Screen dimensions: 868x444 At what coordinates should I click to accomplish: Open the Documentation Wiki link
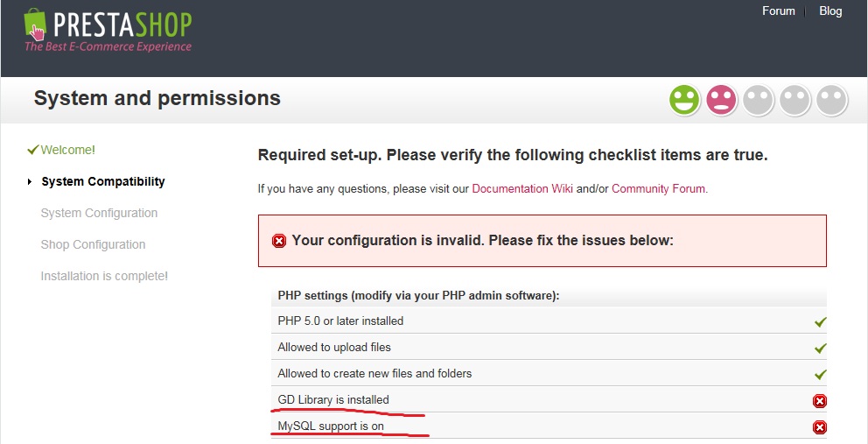pos(522,188)
